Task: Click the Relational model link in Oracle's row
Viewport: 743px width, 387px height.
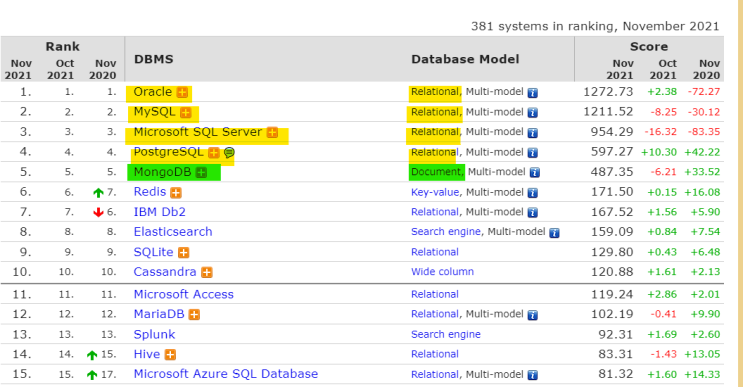Action: (x=435, y=92)
